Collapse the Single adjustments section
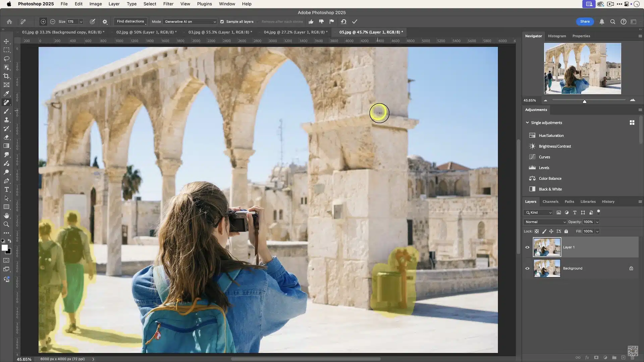The height and width of the screenshot is (362, 644). (527, 122)
